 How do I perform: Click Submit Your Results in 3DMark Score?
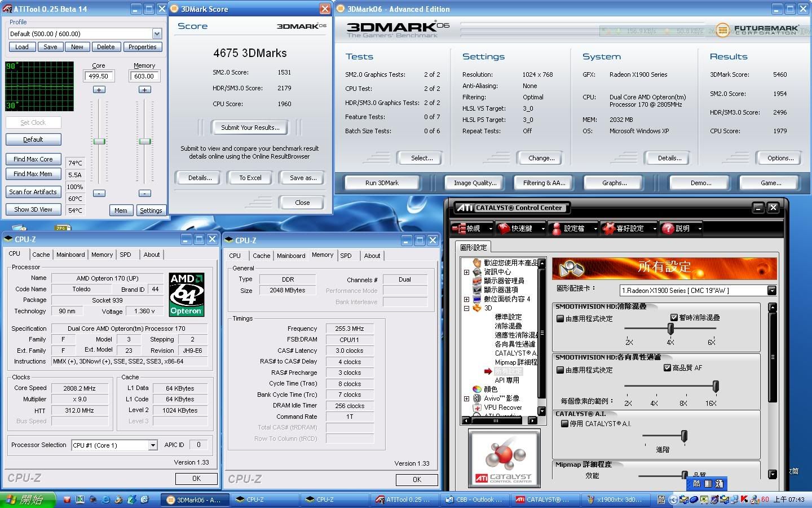(250, 128)
